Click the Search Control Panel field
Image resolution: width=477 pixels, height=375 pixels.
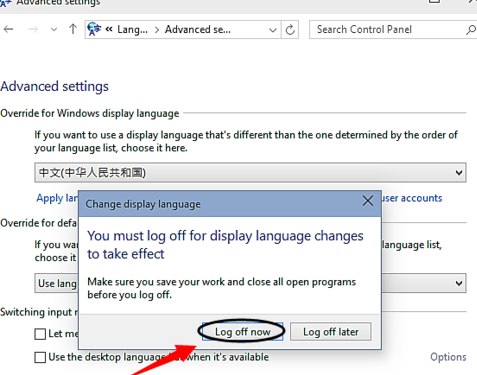point(387,30)
